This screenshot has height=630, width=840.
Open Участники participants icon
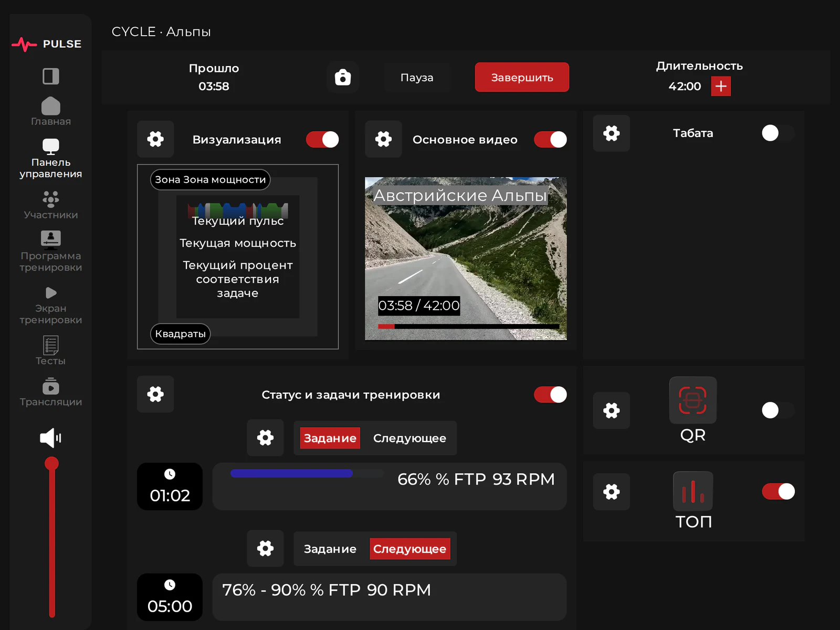tap(51, 199)
